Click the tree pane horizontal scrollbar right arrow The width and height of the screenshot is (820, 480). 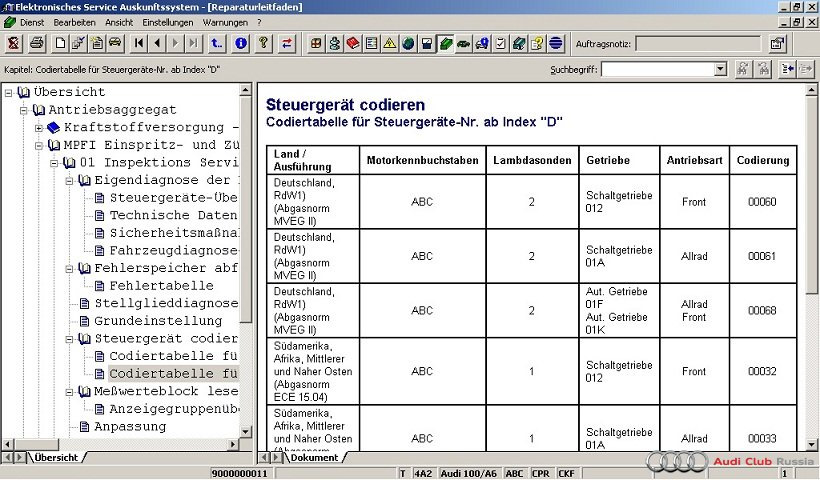point(233,444)
